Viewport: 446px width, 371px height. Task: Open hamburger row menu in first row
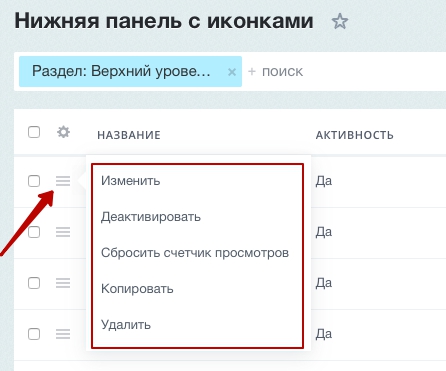pos(63,181)
